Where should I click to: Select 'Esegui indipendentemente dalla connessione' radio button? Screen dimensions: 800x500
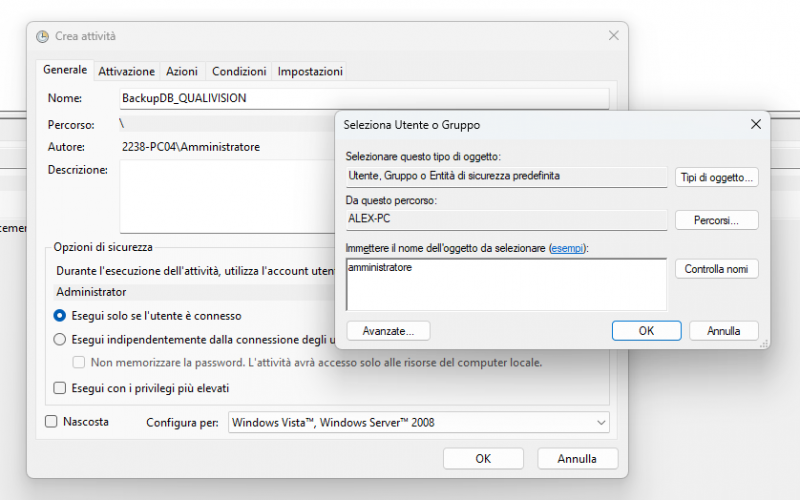click(x=60, y=339)
